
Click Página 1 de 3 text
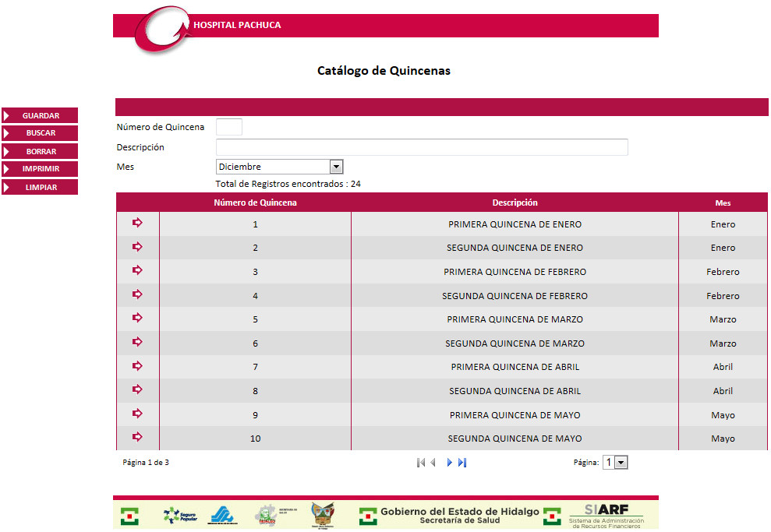pos(146,462)
